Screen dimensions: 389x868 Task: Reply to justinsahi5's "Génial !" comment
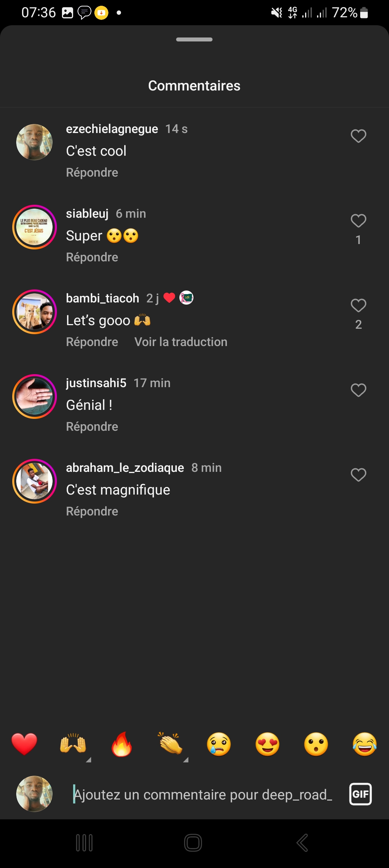(x=92, y=426)
